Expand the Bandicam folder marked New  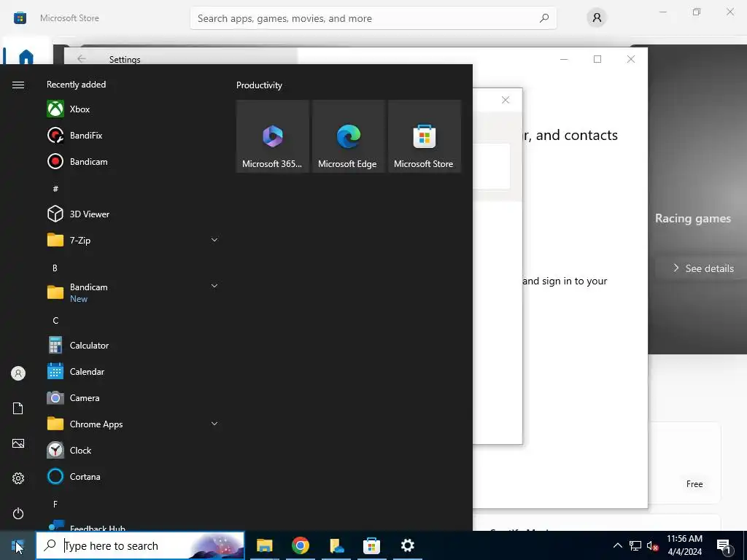(133, 292)
